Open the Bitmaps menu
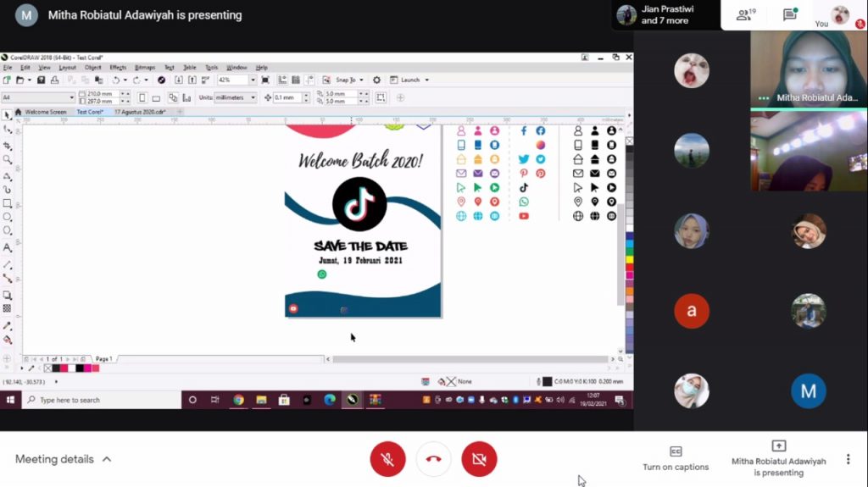This screenshot has height=487, width=868. tap(145, 68)
